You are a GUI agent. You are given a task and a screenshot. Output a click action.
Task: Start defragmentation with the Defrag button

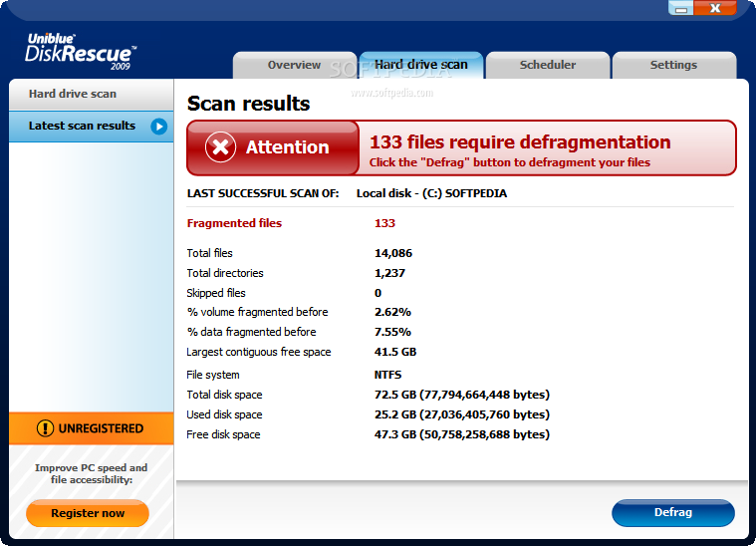(673, 513)
